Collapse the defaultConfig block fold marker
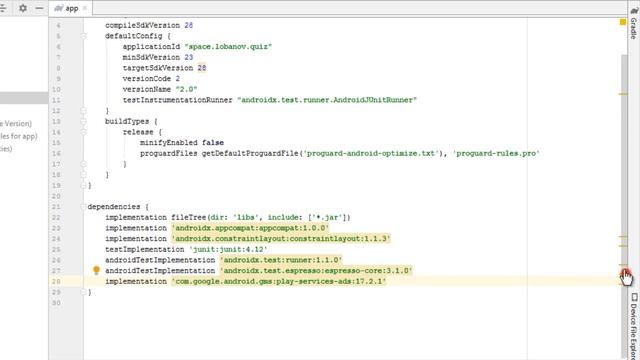 83,36
